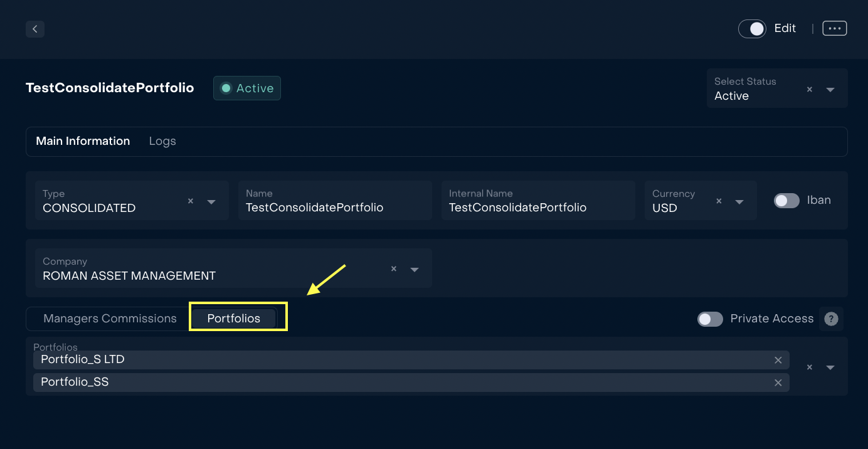Open the three-dots more options menu
The width and height of the screenshot is (868, 449).
pyautogui.click(x=834, y=28)
